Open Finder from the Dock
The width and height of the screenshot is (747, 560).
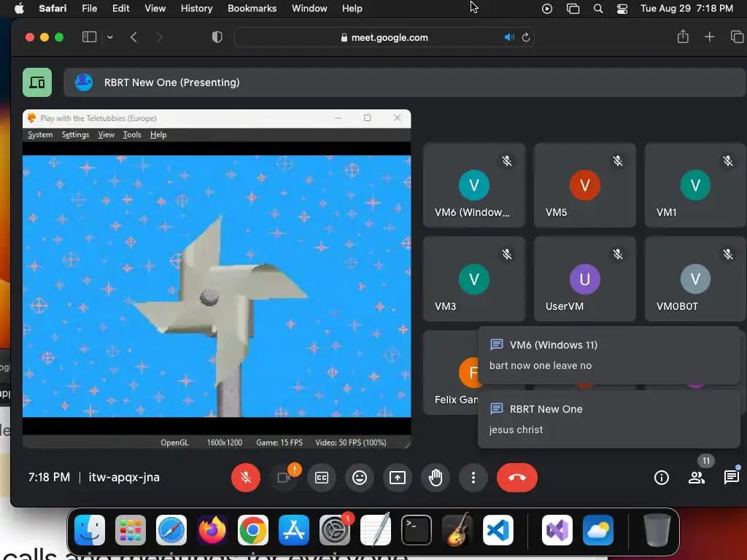point(90,530)
